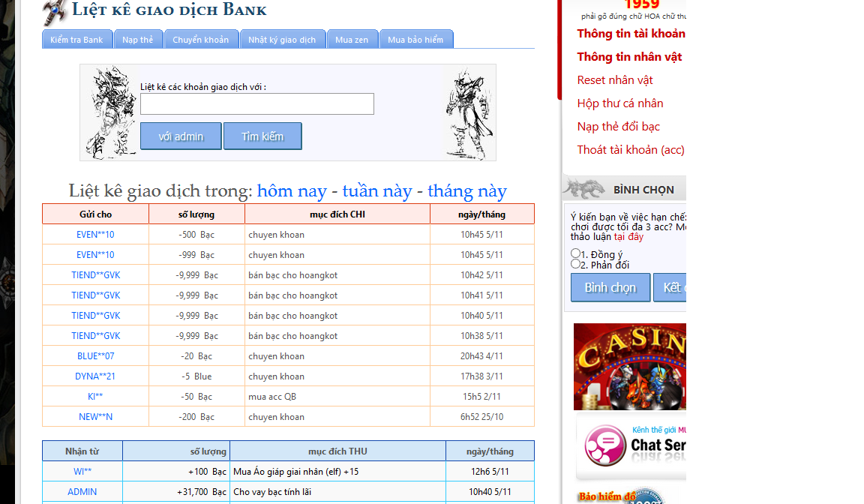Click the Bình chọn vote button
The width and height of the screenshot is (864, 504).
[610, 287]
